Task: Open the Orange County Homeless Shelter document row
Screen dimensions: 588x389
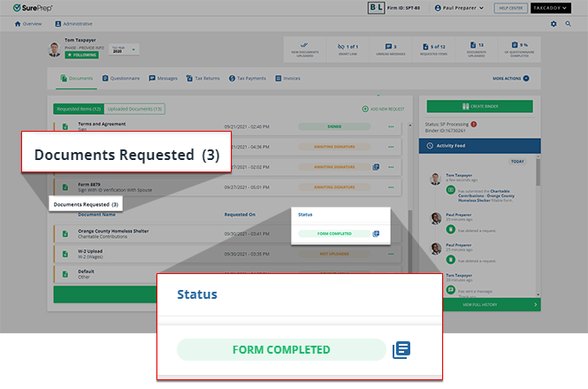Action: (x=227, y=233)
